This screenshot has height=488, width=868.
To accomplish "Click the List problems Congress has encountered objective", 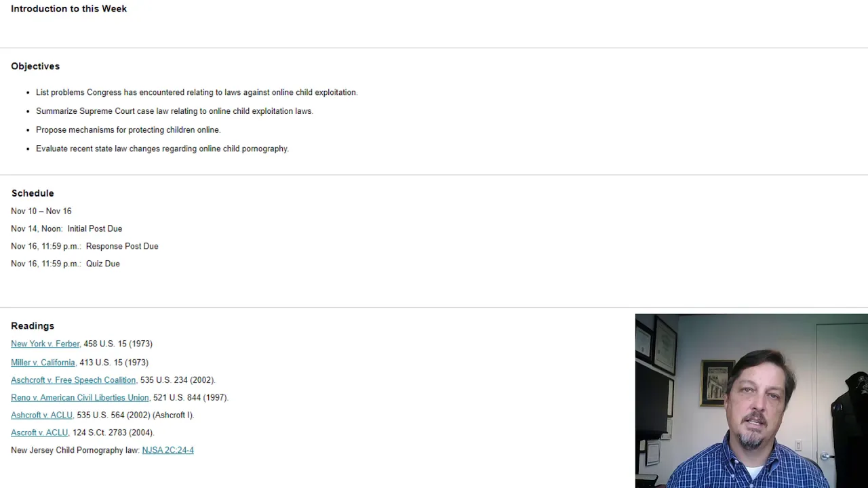I will (197, 92).
